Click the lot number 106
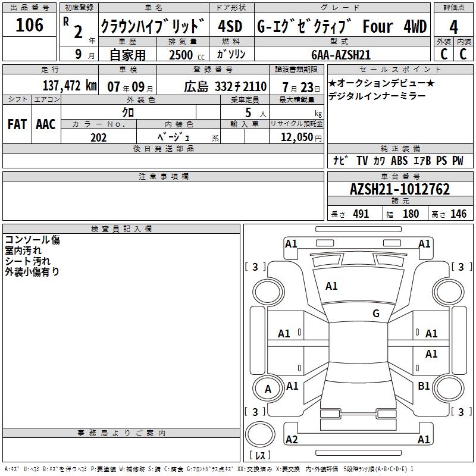Screen dimensions: 476x476 click(x=30, y=26)
